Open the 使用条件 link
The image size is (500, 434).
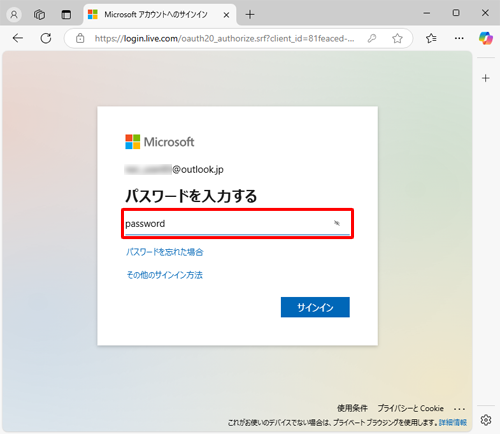tap(352, 408)
